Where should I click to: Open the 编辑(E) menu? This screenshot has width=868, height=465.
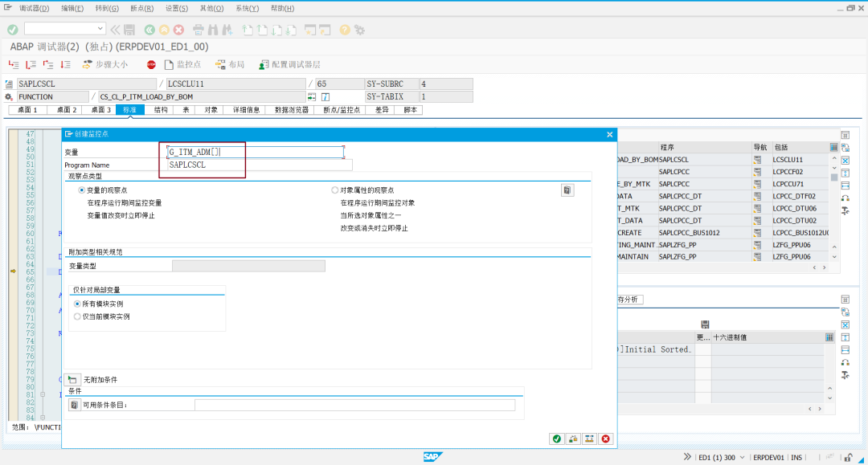[x=72, y=8]
